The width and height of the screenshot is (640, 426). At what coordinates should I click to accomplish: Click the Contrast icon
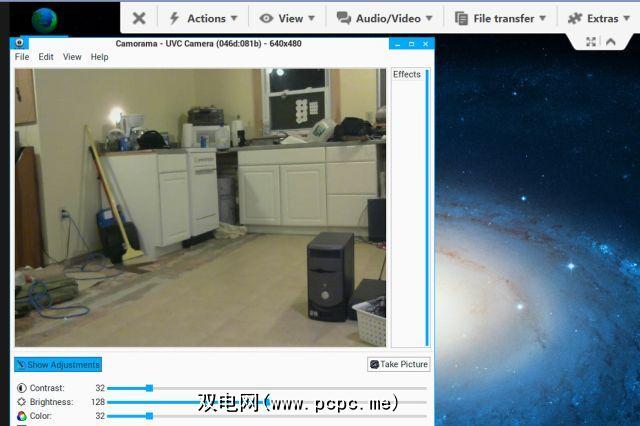pyautogui.click(x=21, y=388)
